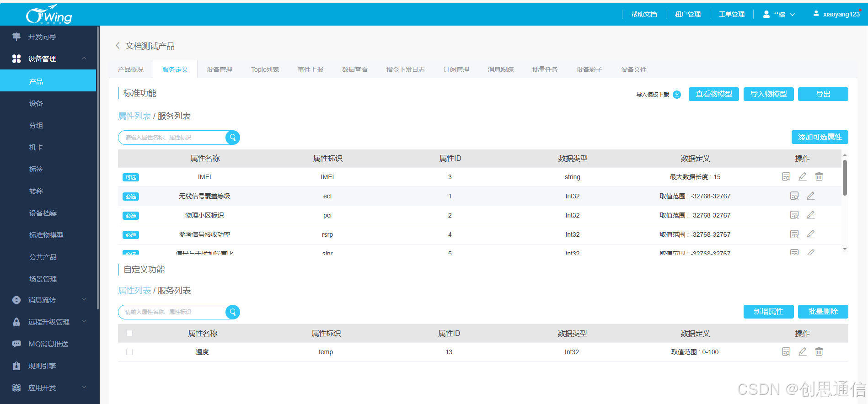
Task: Click the 添加可选属性 button
Action: click(x=820, y=137)
